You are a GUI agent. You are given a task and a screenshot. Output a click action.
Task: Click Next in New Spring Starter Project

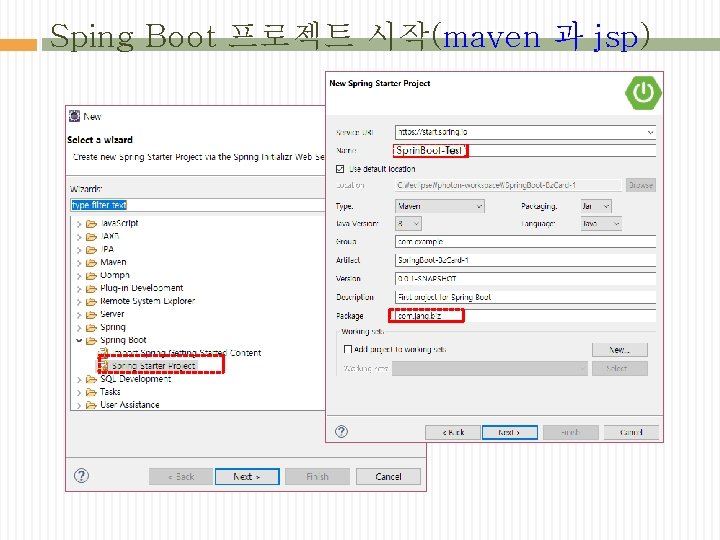(x=509, y=432)
